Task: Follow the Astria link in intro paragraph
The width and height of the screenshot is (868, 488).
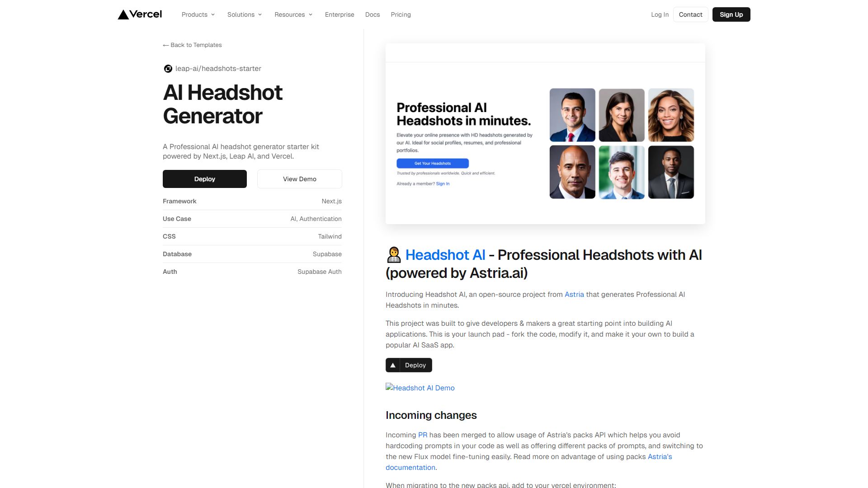Action: point(574,295)
